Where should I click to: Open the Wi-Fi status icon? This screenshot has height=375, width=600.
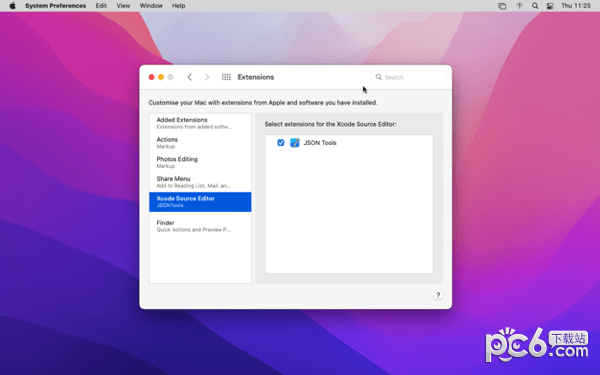(x=519, y=6)
